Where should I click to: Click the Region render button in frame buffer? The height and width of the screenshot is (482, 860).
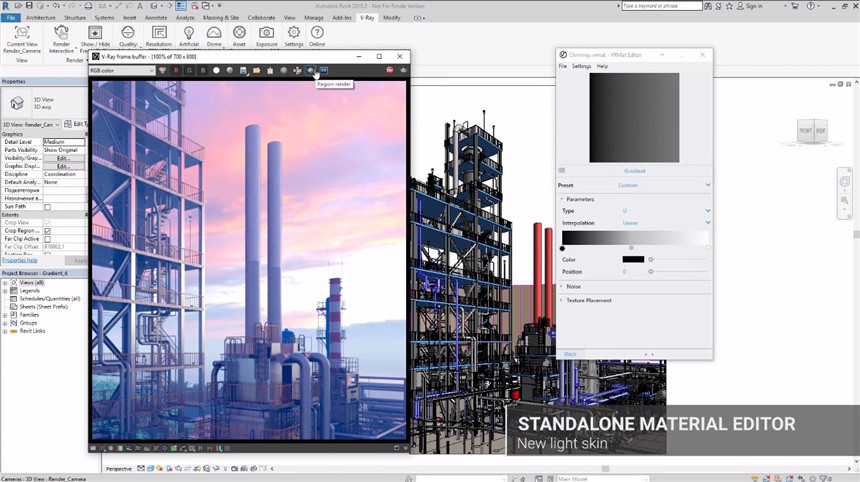[310, 70]
